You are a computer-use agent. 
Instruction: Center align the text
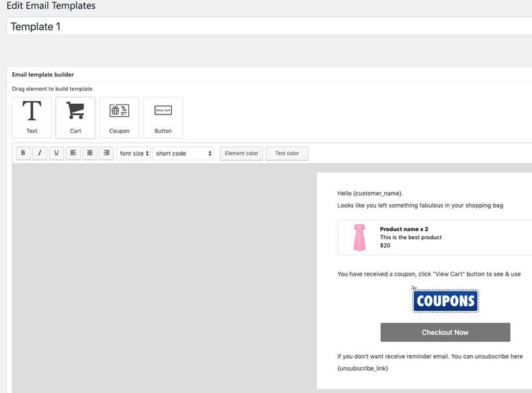coord(90,153)
